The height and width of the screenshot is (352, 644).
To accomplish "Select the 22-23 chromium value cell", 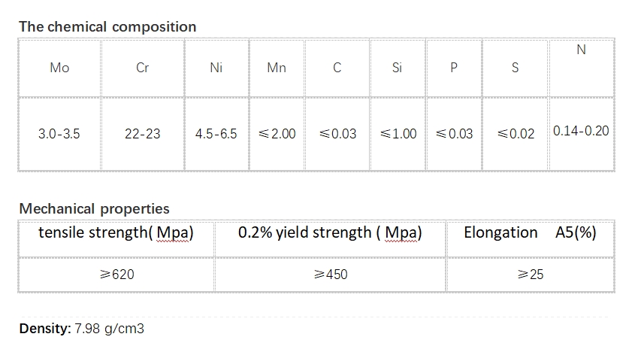I will (143, 134).
